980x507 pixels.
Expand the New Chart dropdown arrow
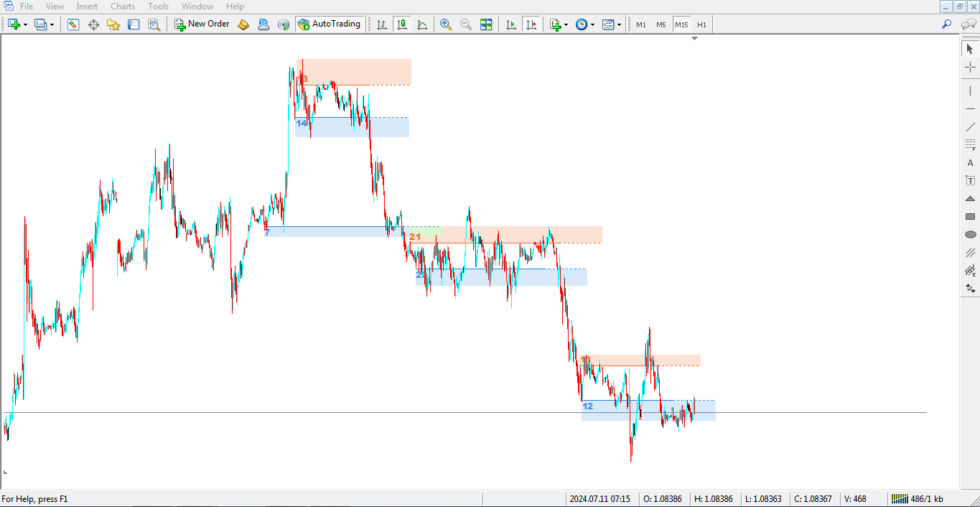26,24
